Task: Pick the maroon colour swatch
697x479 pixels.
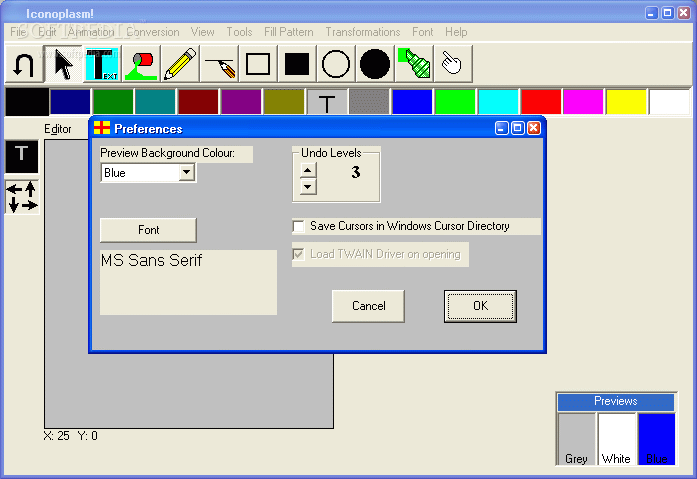Action: 198,102
